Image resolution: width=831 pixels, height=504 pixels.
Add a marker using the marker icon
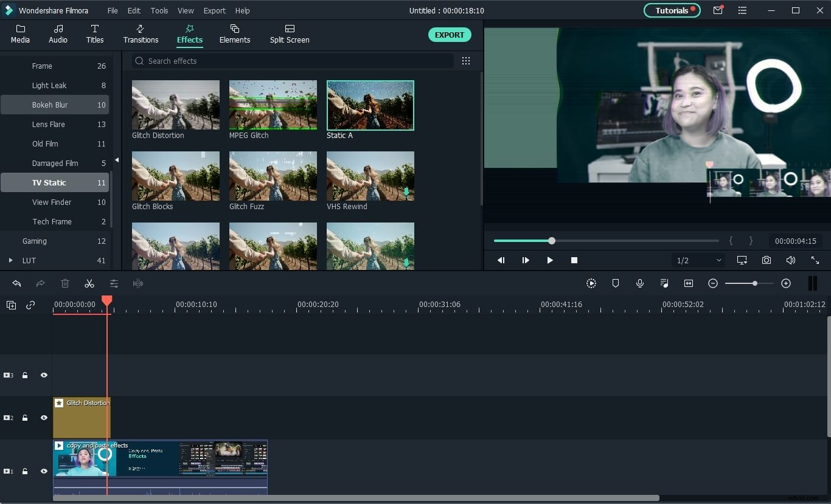(x=616, y=283)
